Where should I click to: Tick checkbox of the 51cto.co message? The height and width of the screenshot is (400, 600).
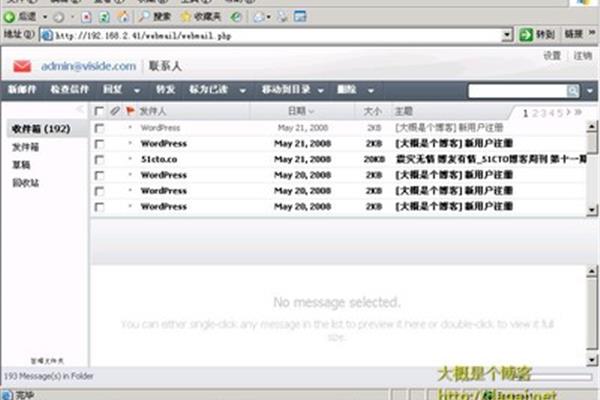pos(99,160)
